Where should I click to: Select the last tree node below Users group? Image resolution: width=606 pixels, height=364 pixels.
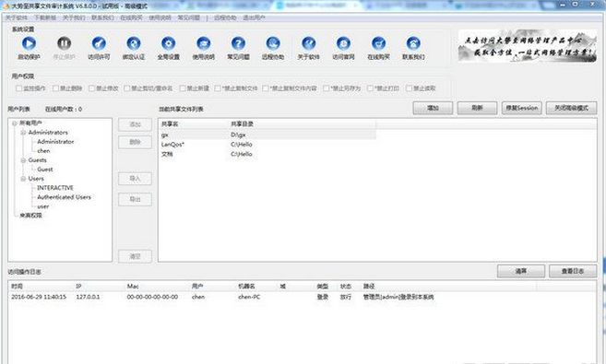(x=31, y=216)
